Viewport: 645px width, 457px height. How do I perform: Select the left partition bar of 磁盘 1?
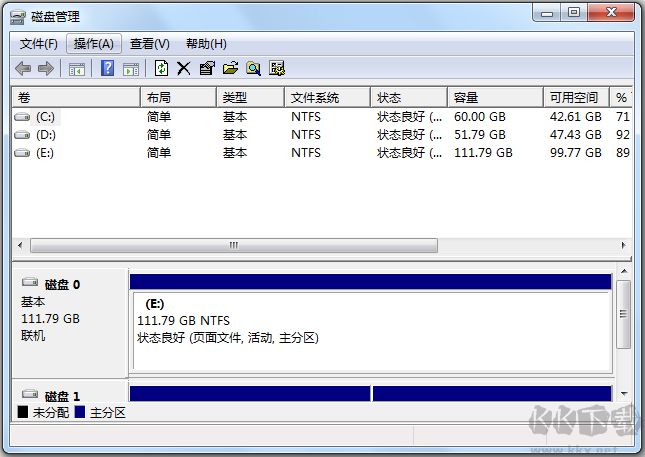pyautogui.click(x=250, y=393)
